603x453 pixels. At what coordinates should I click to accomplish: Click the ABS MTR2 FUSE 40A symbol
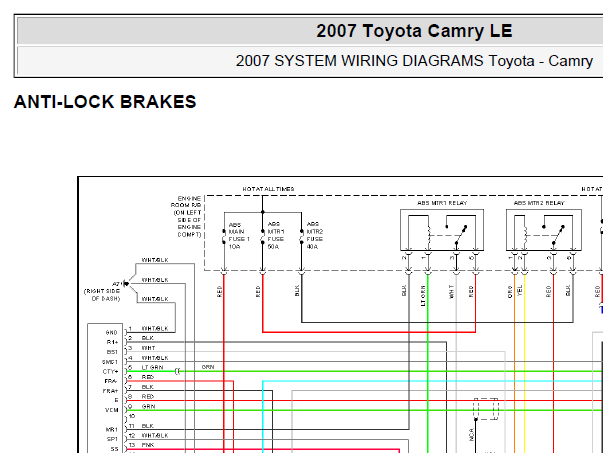point(302,237)
